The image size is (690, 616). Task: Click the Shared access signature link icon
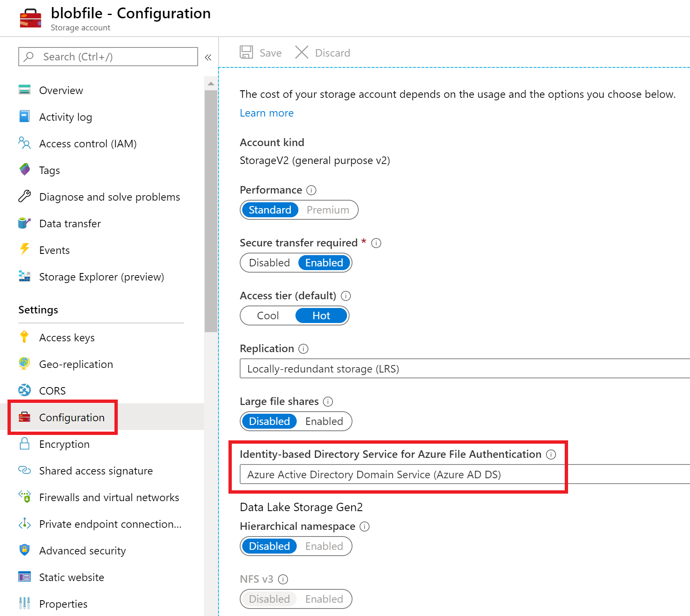click(x=25, y=470)
